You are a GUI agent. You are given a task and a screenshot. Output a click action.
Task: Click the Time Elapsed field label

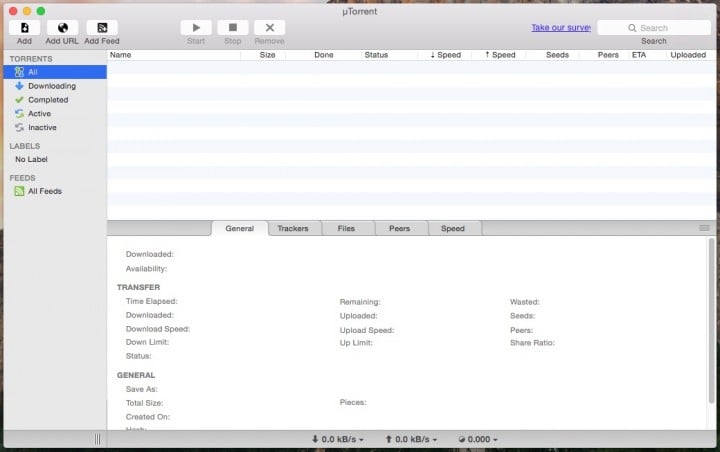(x=152, y=301)
